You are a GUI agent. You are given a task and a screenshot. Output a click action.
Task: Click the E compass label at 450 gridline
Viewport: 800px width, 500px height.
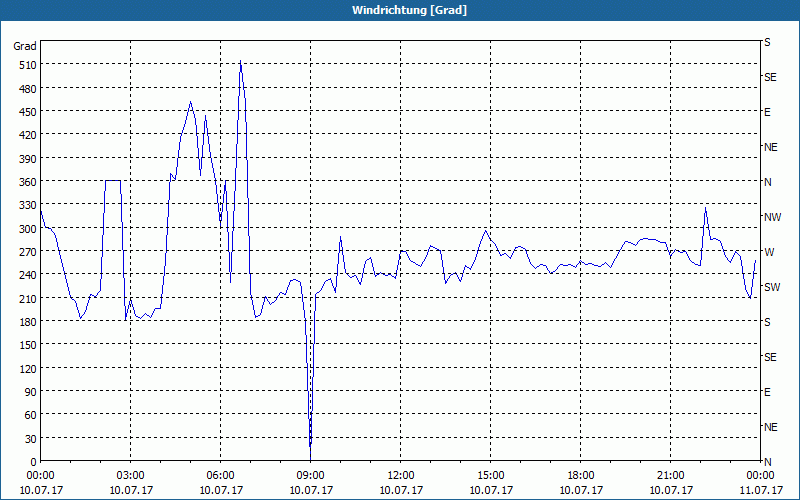(767, 112)
